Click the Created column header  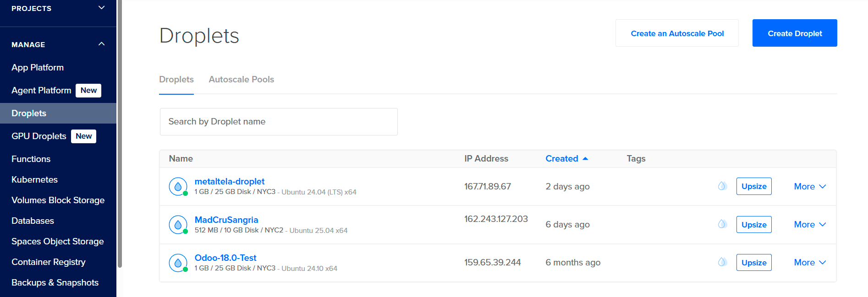(562, 158)
